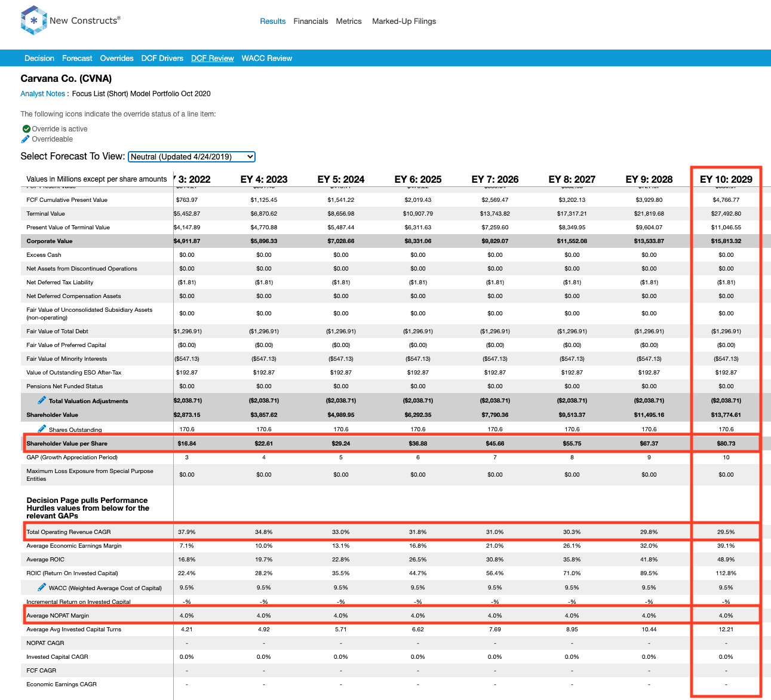This screenshot has height=700, width=771.
Task: Click the Terminal Value row label
Action: click(46, 214)
